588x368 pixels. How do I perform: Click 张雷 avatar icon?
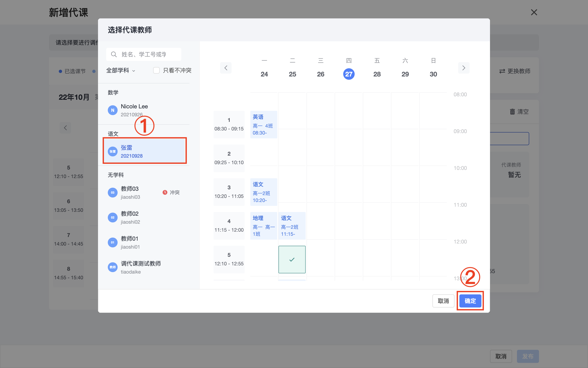point(112,151)
